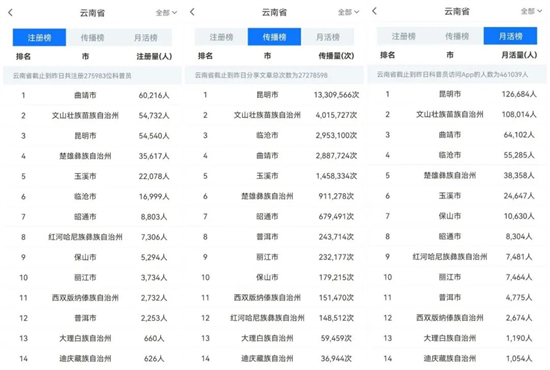Expand the 全部 filter in middle panel
This screenshot has height=370, width=550.
pos(348,12)
